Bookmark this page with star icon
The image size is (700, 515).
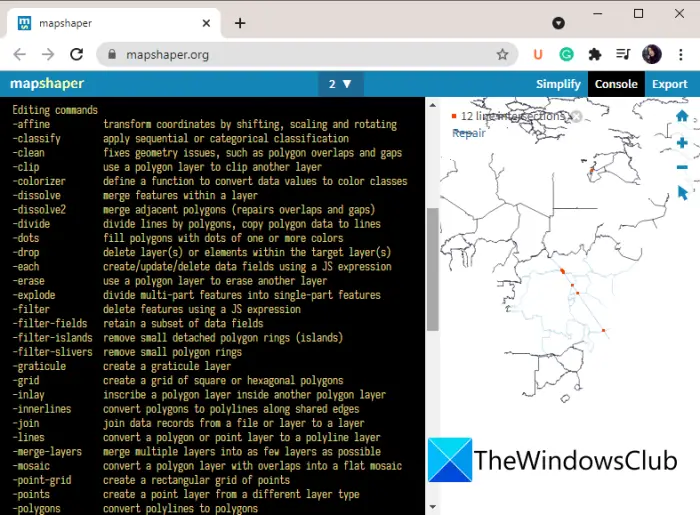502,54
